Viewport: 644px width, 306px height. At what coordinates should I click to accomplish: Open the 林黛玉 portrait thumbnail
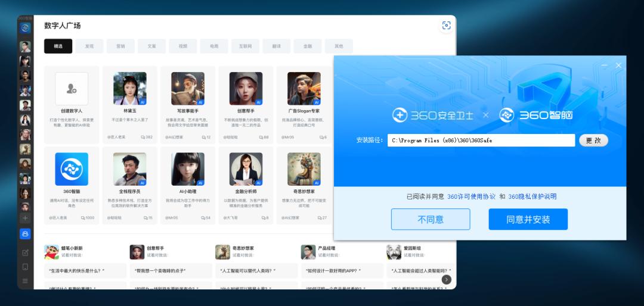tap(130, 89)
